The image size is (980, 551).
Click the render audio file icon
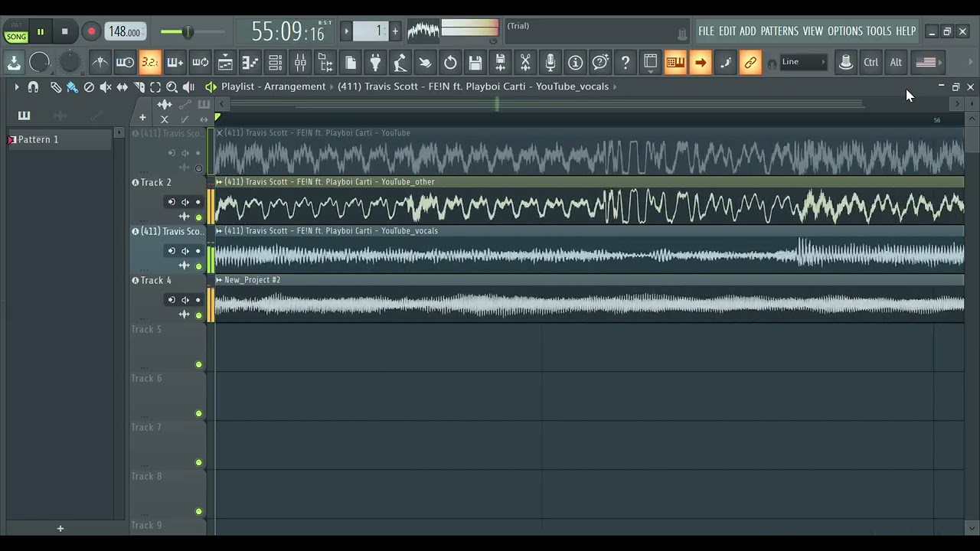click(501, 62)
